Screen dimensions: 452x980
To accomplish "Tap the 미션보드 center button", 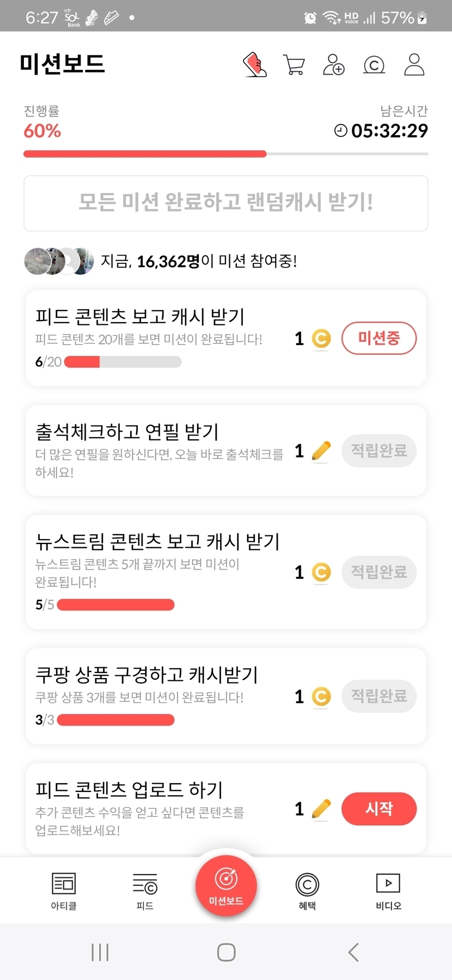I will click(x=226, y=886).
